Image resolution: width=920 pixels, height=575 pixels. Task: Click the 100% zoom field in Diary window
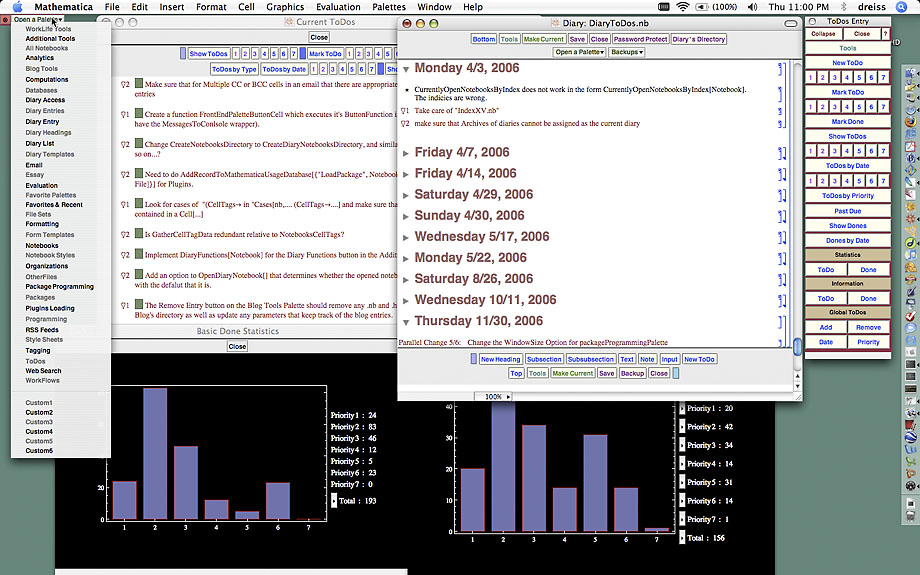493,397
